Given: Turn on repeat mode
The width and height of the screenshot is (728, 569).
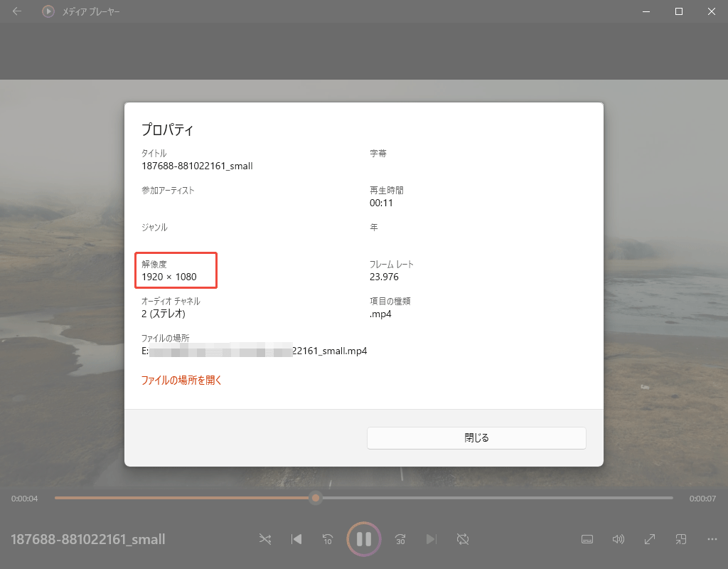Looking at the screenshot, I should point(463,539).
